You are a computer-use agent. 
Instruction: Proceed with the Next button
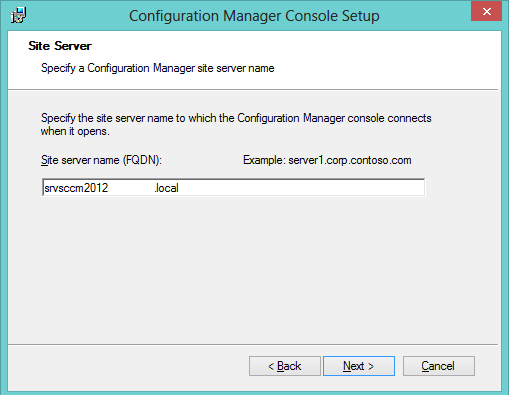[359, 366]
